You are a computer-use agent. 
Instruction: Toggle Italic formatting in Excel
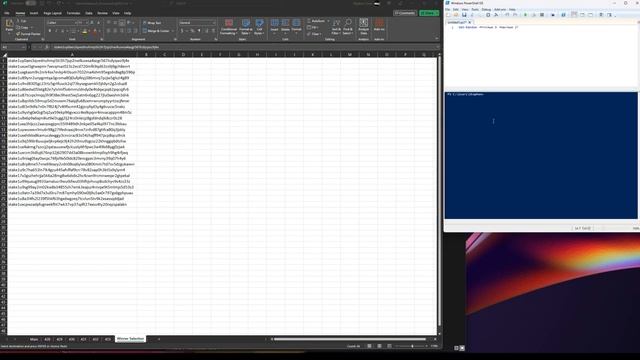click(56, 31)
